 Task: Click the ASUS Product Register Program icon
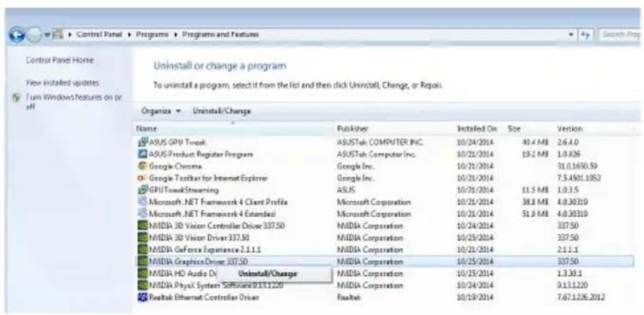coord(142,155)
